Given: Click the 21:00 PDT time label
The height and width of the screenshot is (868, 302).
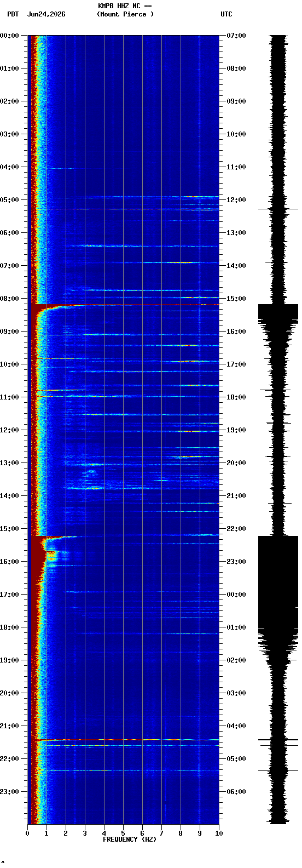Looking at the screenshot, I should [10, 726].
